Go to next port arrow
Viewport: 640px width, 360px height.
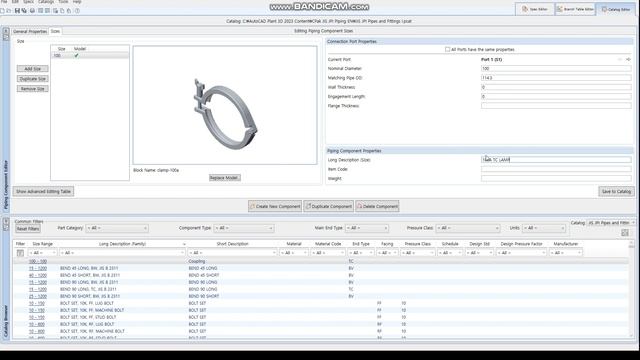(x=628, y=60)
